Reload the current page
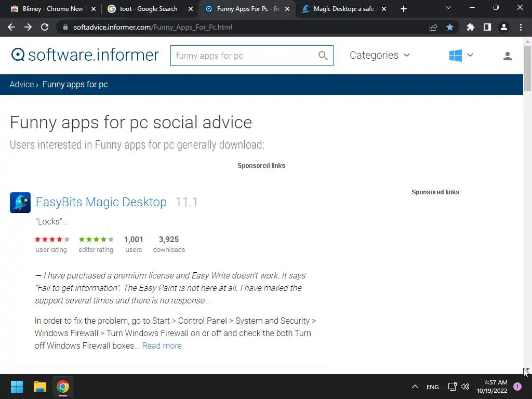This screenshot has height=399, width=532. tap(45, 27)
